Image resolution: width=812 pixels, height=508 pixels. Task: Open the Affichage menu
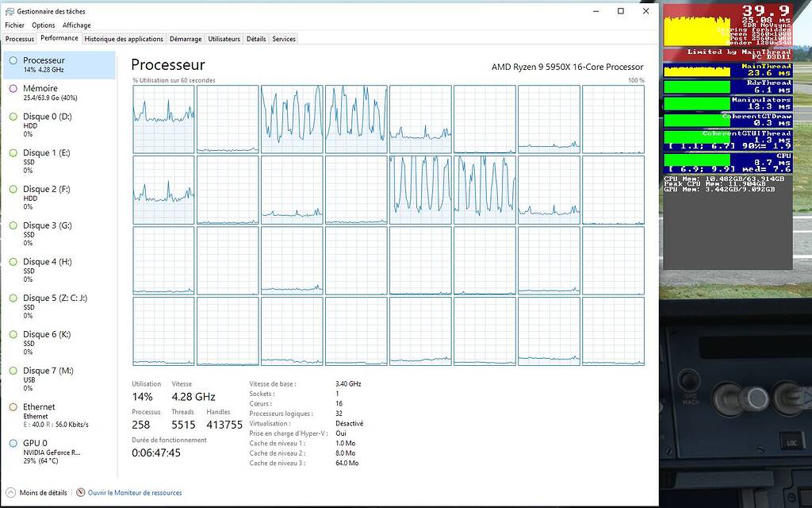pyautogui.click(x=76, y=25)
